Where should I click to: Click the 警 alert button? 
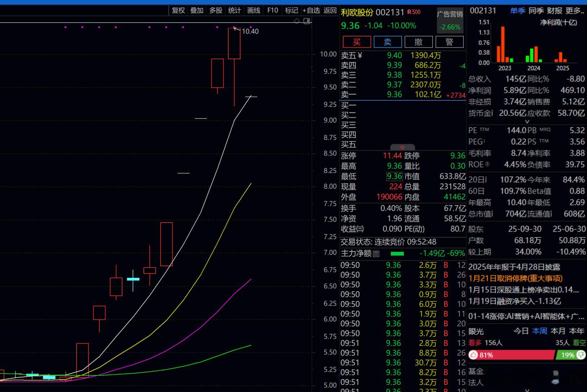coord(450,42)
